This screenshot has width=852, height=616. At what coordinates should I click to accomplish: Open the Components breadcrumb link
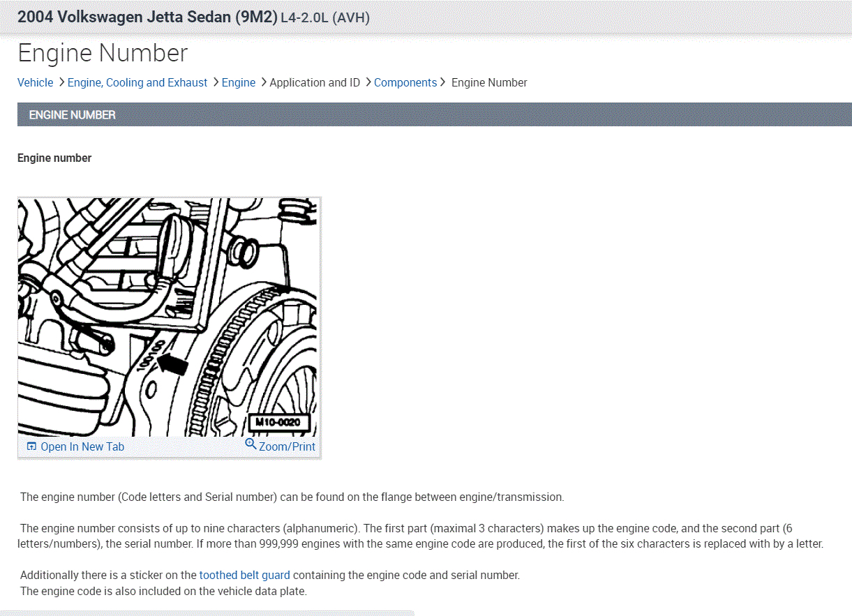(x=405, y=82)
